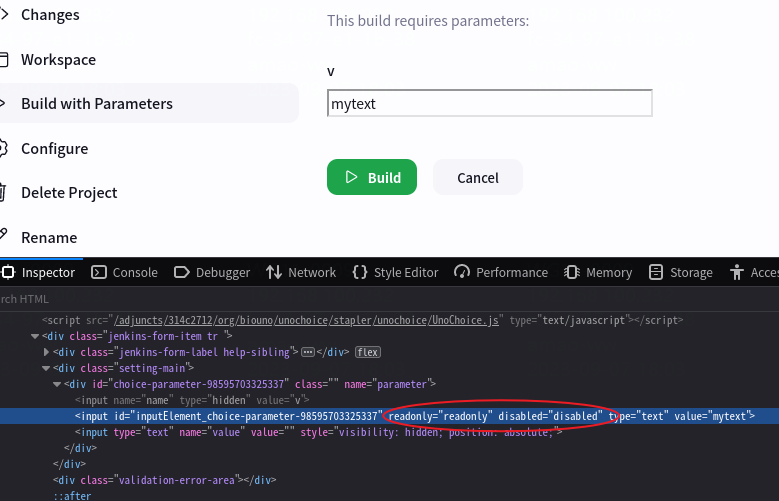Image resolution: width=779 pixels, height=501 pixels.
Task: Select the hidden input name="name" node
Action: [x=192, y=400]
